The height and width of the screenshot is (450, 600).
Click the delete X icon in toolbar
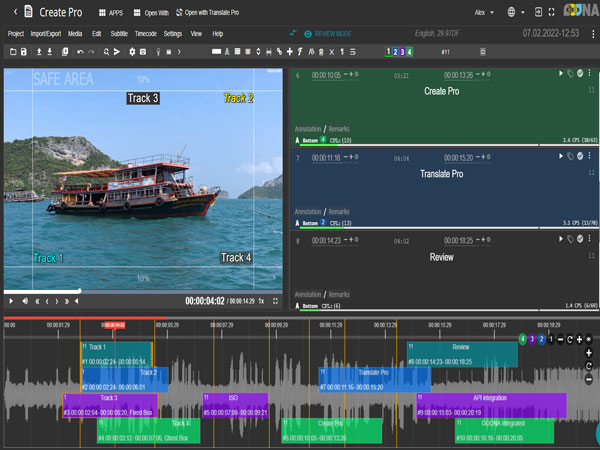click(x=332, y=52)
